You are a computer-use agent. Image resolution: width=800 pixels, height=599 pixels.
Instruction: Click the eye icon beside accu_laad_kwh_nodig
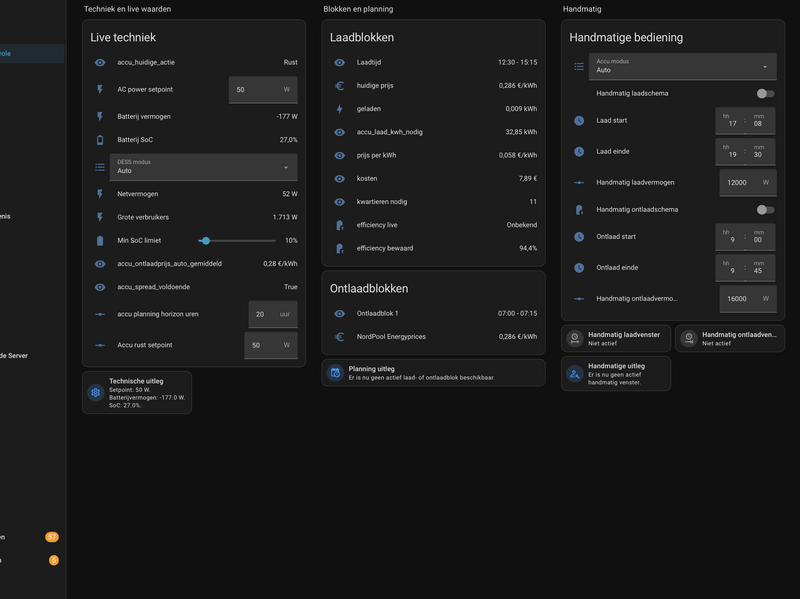point(339,132)
